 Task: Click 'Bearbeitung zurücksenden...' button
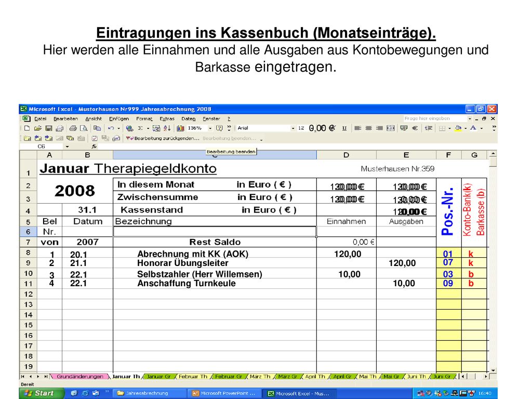(x=163, y=138)
